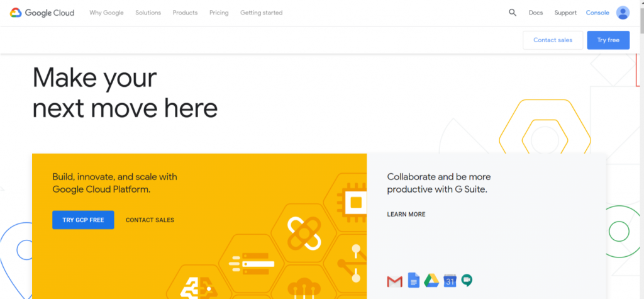This screenshot has height=299, width=644.
Task: Click the 'Make your next move here' headline
Action: (125, 93)
